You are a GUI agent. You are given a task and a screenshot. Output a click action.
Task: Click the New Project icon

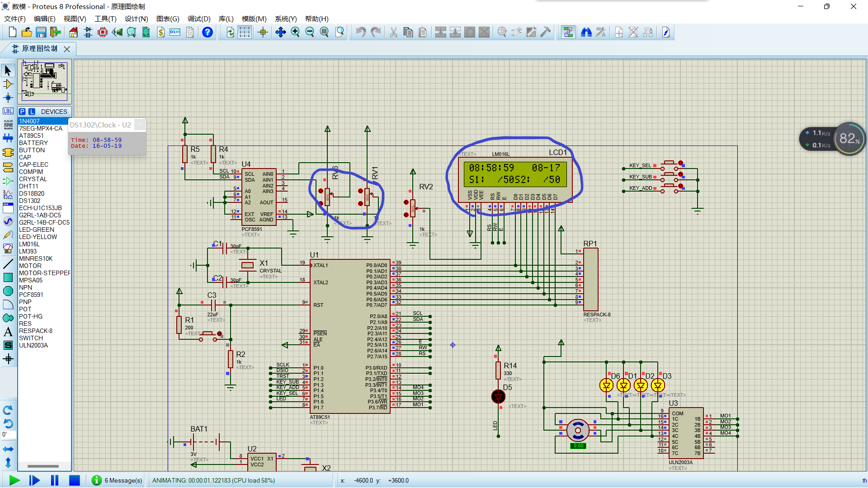[x=12, y=32]
